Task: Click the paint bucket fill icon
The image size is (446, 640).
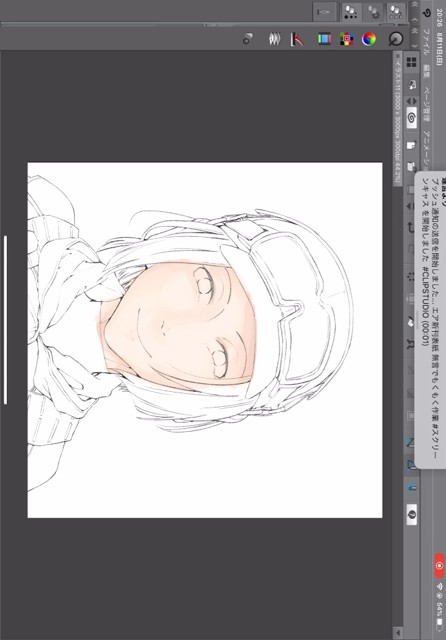Action: tap(410, 322)
